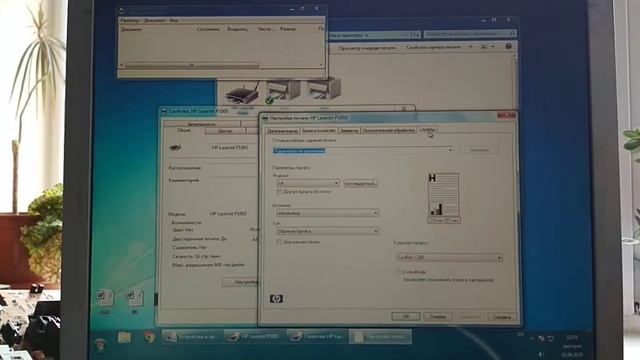This screenshot has width=640, height=360.
Task: Click the Отмена button in print settings
Action: tap(438, 316)
